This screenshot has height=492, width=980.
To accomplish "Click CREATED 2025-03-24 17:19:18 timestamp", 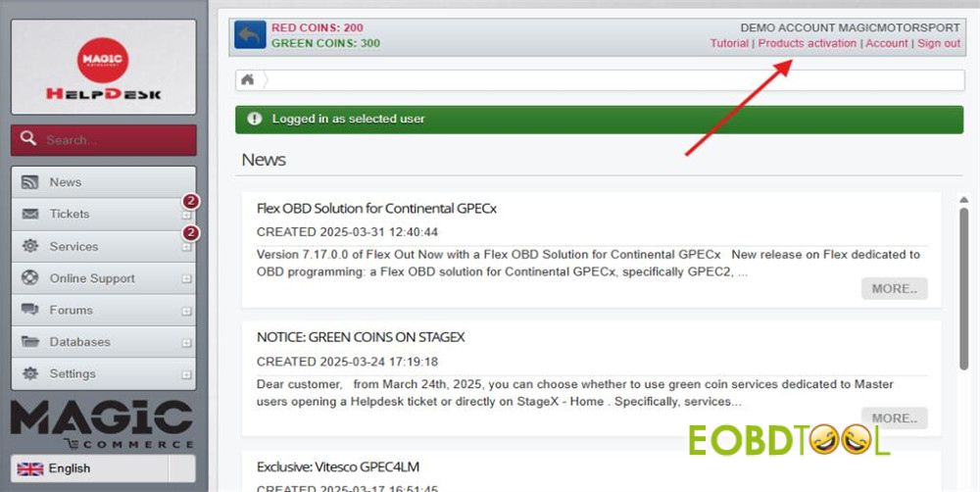I will pyautogui.click(x=347, y=362).
